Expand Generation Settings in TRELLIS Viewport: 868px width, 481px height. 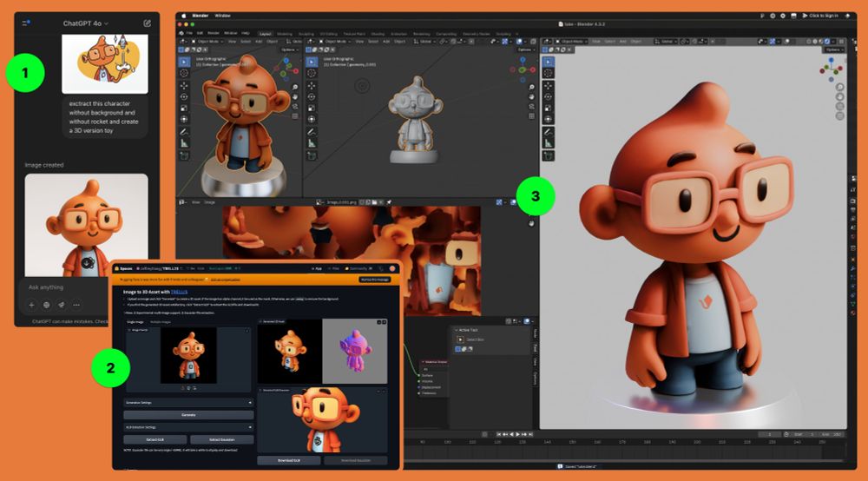pos(188,402)
